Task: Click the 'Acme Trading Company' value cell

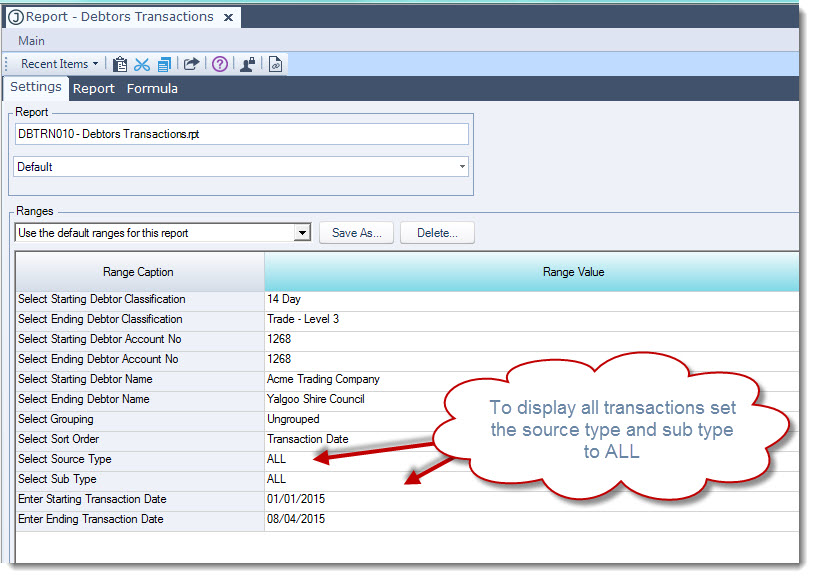Action: 532,380
